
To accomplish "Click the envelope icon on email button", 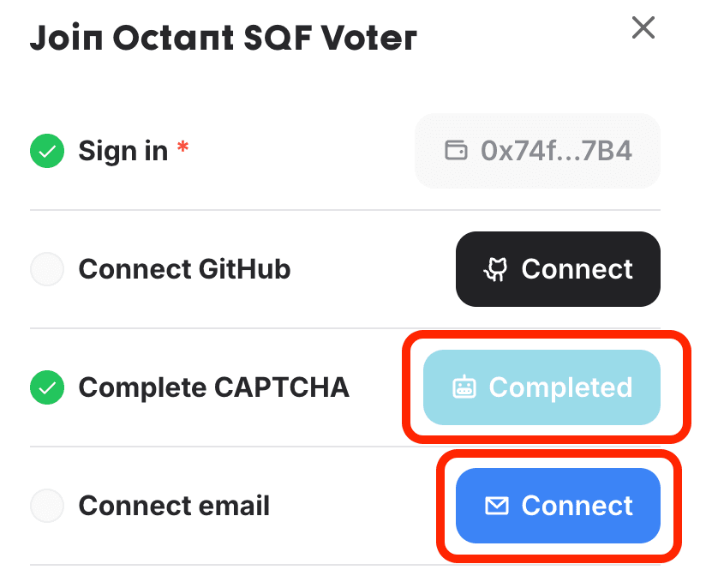I will (x=497, y=506).
